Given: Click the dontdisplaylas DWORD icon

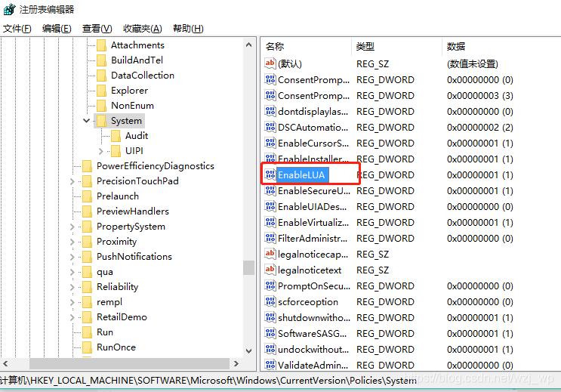Looking at the screenshot, I should (270, 111).
